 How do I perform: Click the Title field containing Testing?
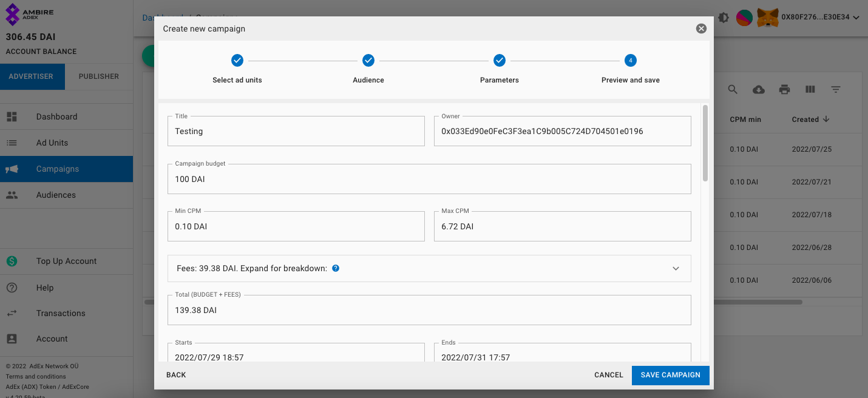tap(296, 131)
